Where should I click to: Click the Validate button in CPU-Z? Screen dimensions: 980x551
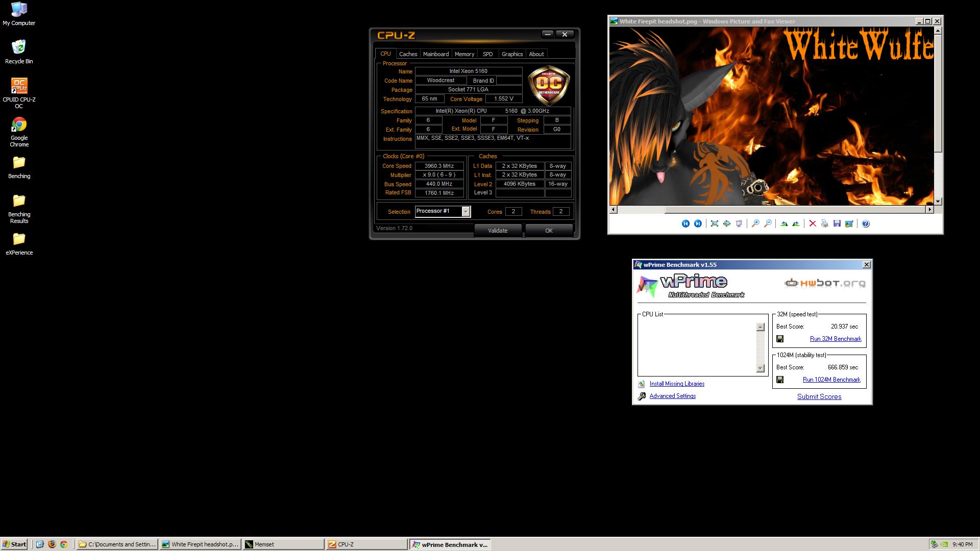point(498,231)
